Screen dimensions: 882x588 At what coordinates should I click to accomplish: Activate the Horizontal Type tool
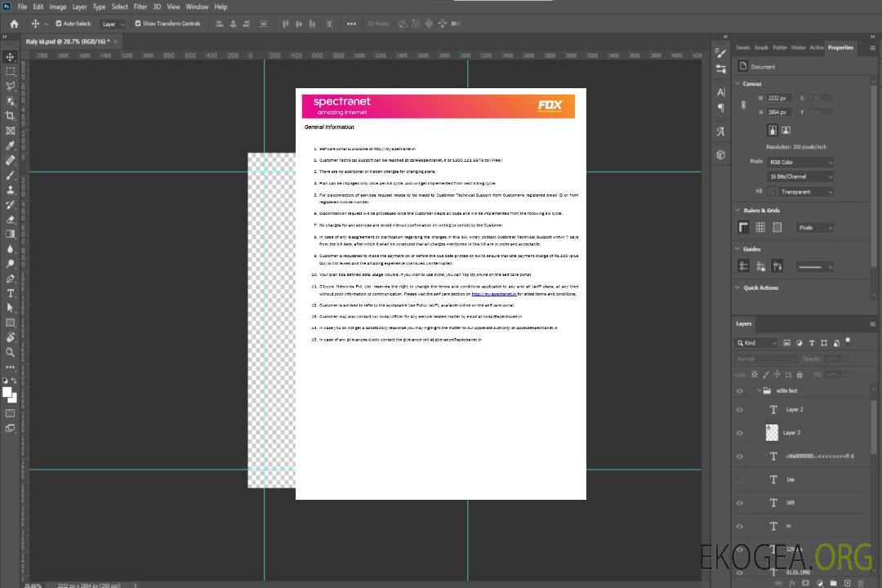tap(10, 293)
